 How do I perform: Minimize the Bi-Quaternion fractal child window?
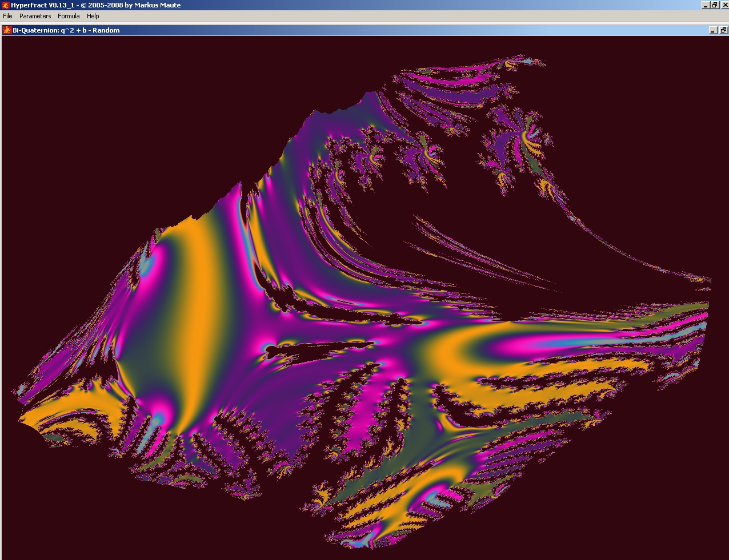point(713,30)
